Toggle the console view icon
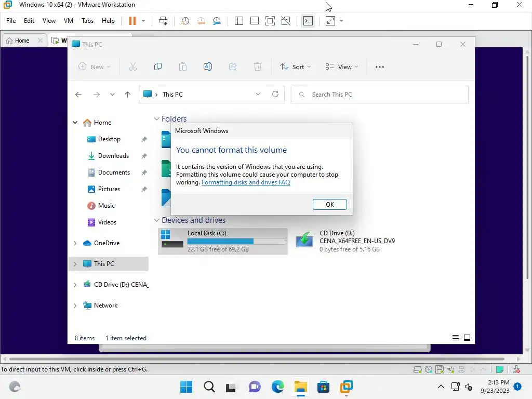Image resolution: width=532 pixels, height=399 pixels. click(308, 21)
